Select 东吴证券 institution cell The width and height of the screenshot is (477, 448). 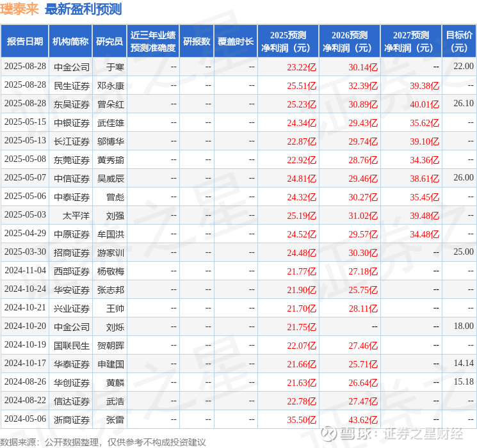coord(72,104)
